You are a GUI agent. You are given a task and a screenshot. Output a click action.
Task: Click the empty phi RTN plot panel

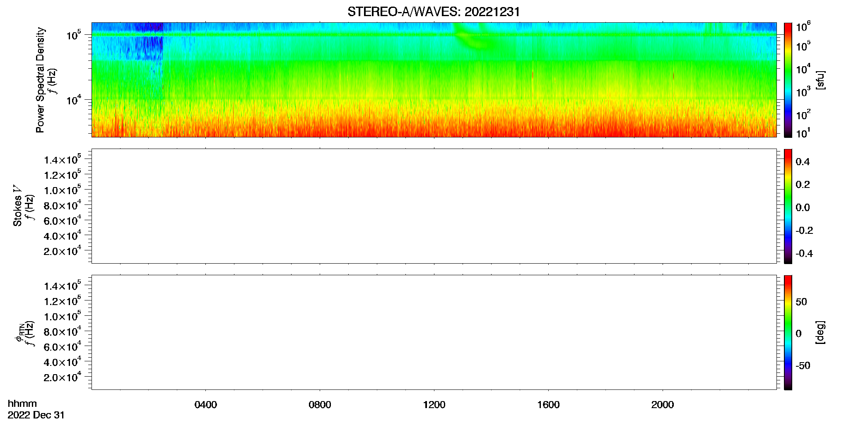click(434, 332)
